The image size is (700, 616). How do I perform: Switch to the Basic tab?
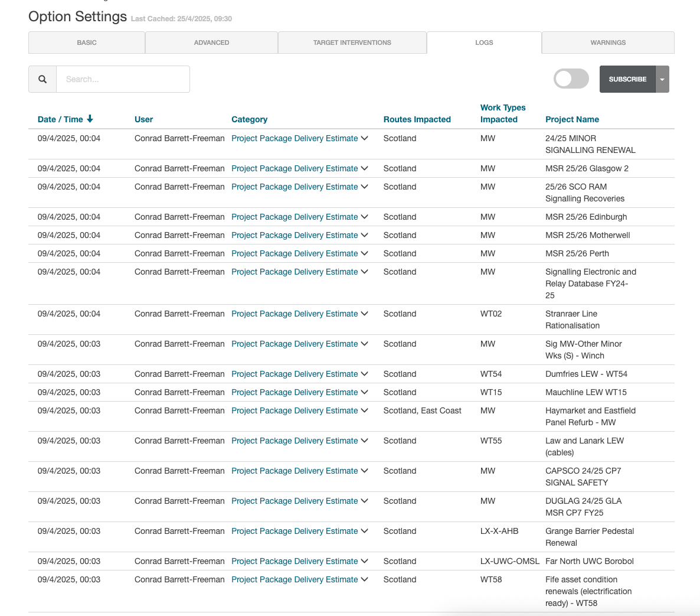(87, 43)
